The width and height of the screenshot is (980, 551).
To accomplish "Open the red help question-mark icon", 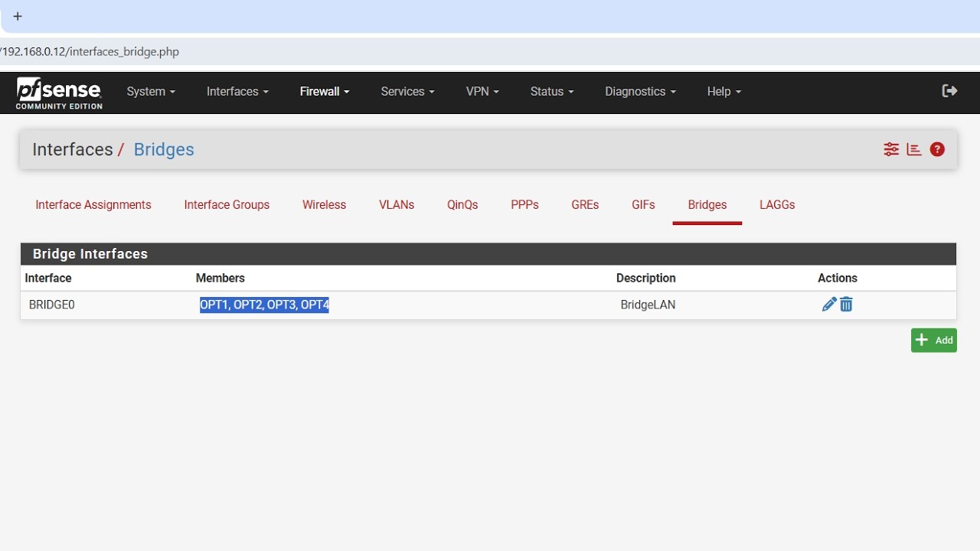I will pyautogui.click(x=937, y=149).
